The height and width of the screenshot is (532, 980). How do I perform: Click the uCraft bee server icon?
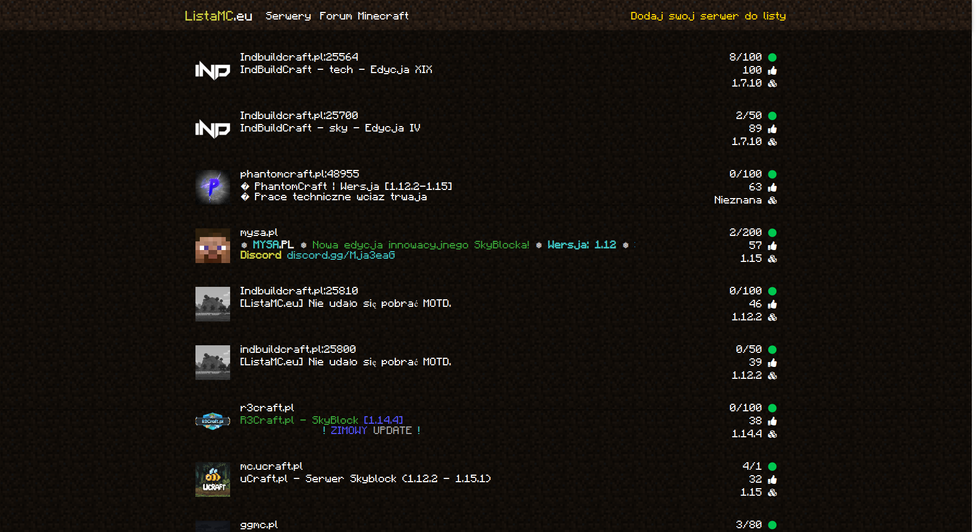[x=212, y=480]
